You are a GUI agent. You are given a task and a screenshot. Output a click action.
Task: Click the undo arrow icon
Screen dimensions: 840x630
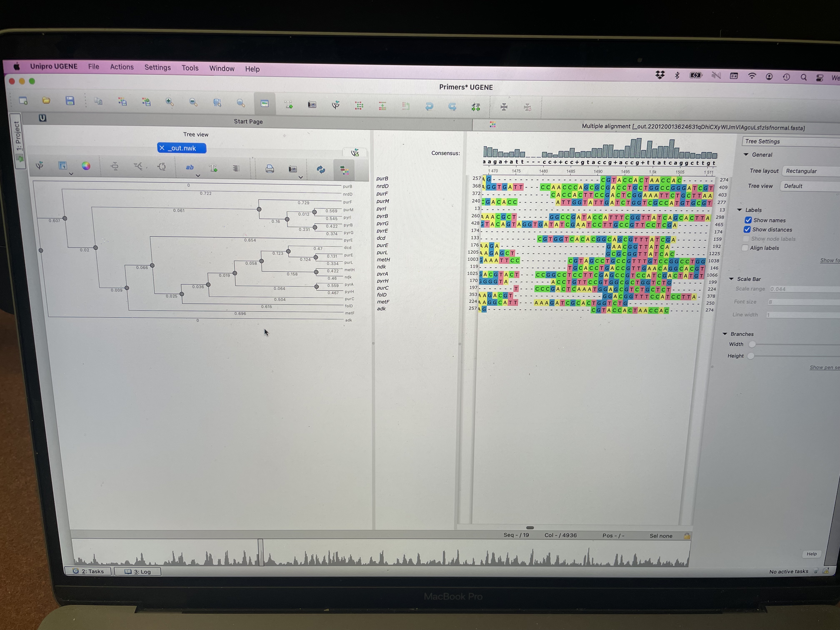tap(429, 107)
